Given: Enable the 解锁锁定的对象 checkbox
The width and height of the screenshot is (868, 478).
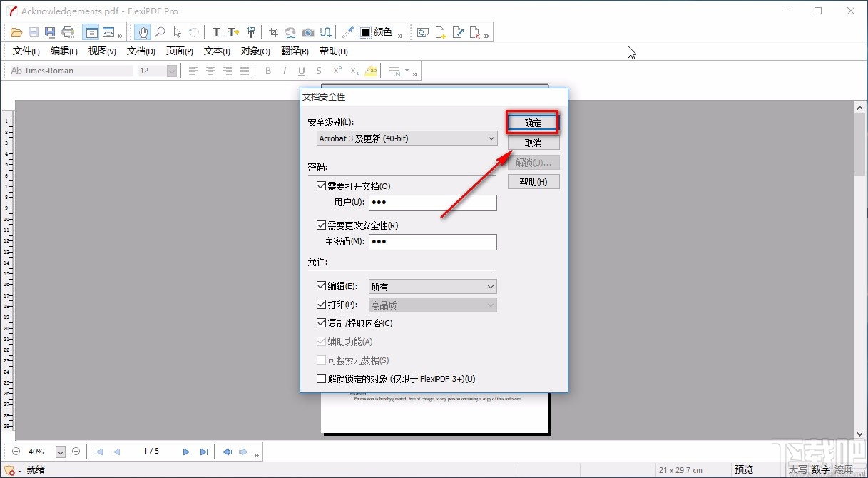Looking at the screenshot, I should pyautogui.click(x=321, y=378).
